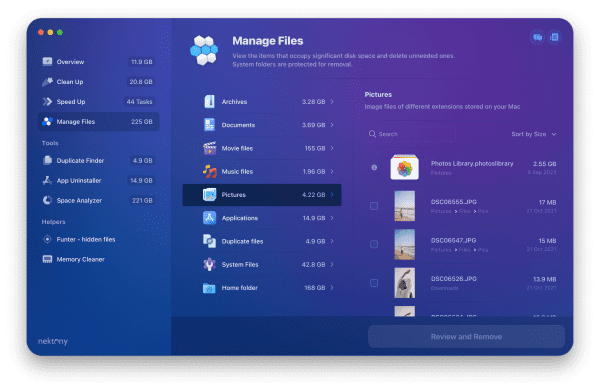Expand the Duplicate files row chevron

(332, 241)
